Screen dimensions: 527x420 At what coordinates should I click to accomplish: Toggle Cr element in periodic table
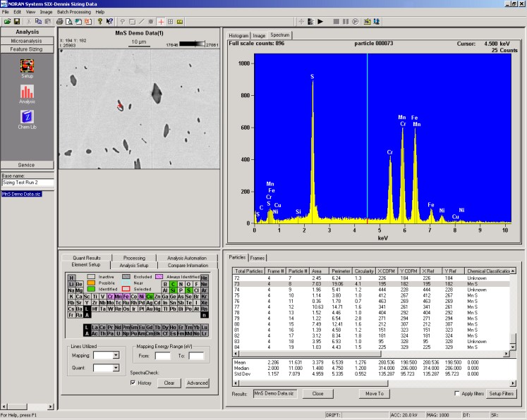110,297
